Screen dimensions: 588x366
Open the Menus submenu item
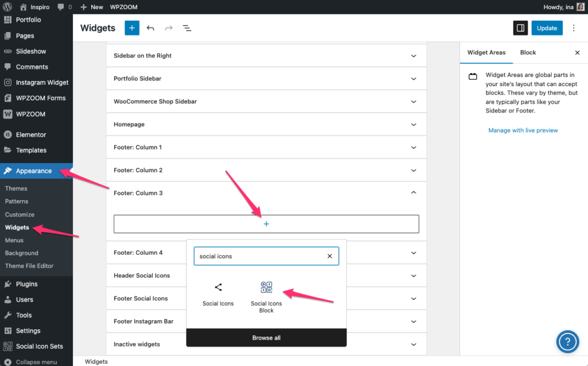coord(14,240)
